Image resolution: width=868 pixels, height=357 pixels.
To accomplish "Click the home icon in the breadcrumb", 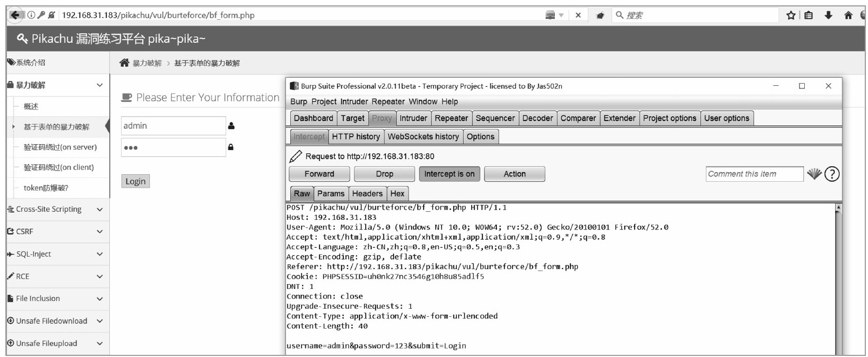I will [124, 63].
